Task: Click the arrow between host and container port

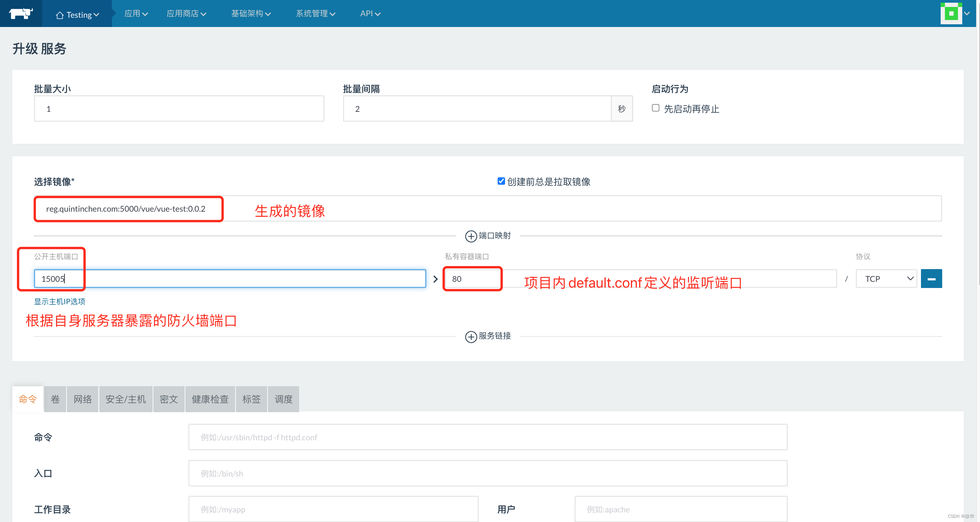Action: pos(436,279)
